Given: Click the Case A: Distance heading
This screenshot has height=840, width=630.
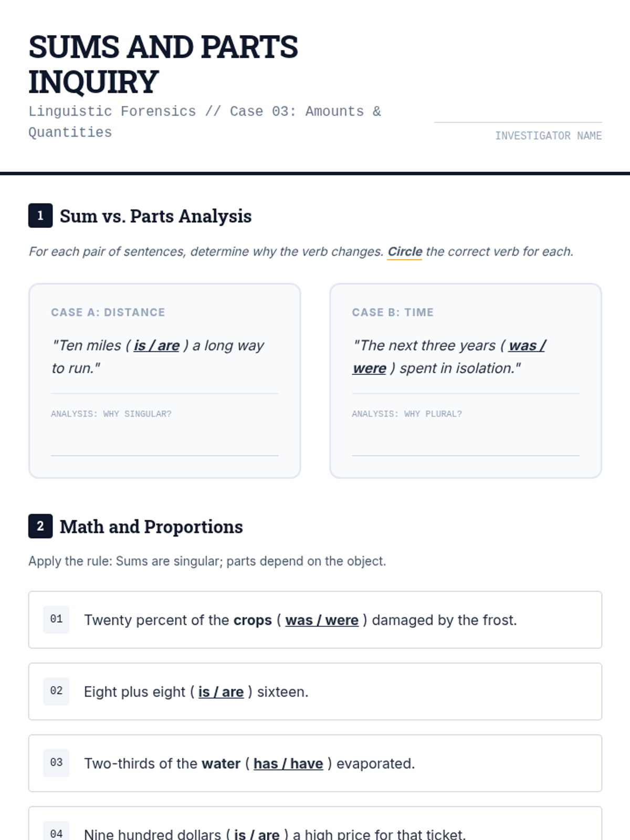Looking at the screenshot, I should pos(108,312).
